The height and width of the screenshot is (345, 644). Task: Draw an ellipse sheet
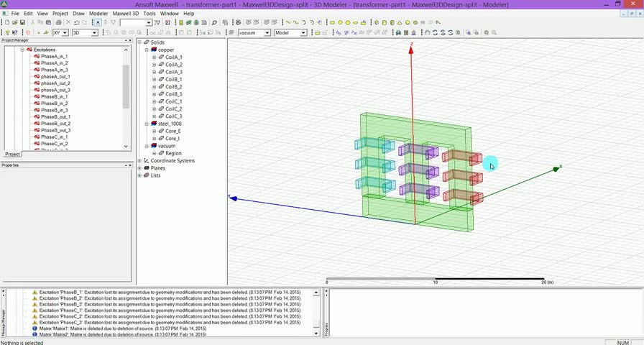356,22
